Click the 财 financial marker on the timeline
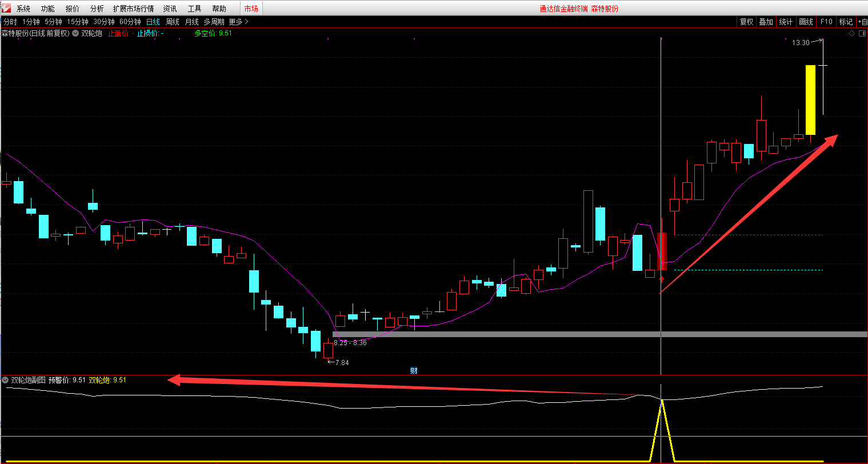This screenshot has height=464, width=868. (414, 370)
